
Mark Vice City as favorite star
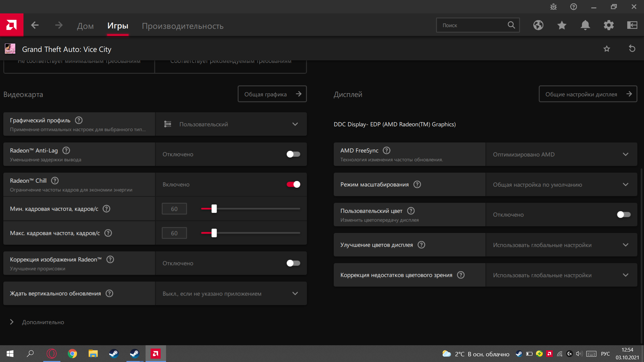[x=607, y=49]
